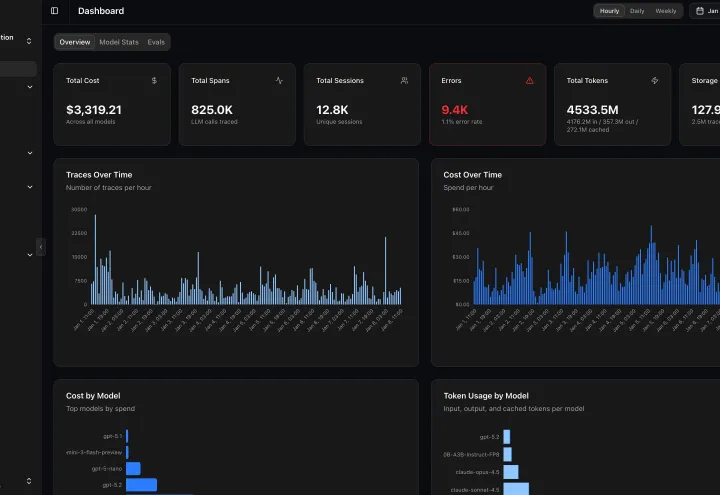Click 'Number of traces per hour' subtitle

(x=108, y=187)
